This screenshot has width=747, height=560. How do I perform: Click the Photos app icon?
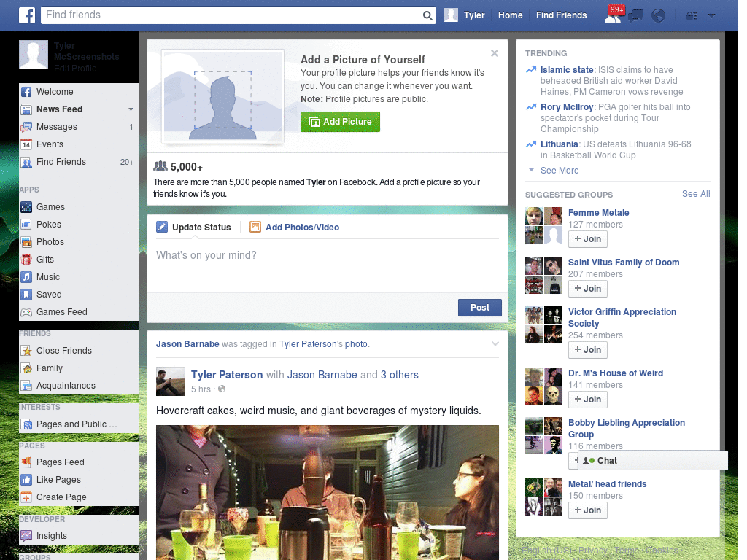tap(26, 242)
